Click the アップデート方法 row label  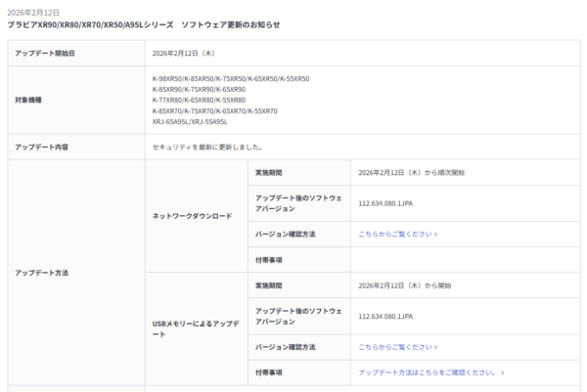click(41, 273)
